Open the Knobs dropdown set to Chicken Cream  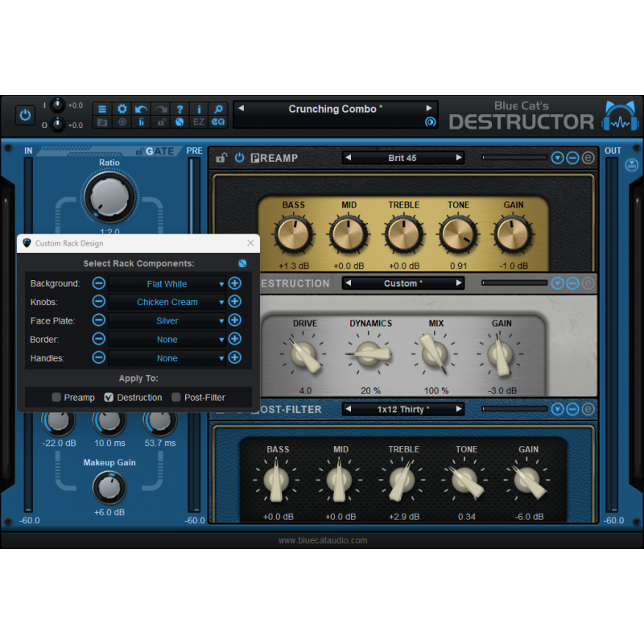pos(167,302)
